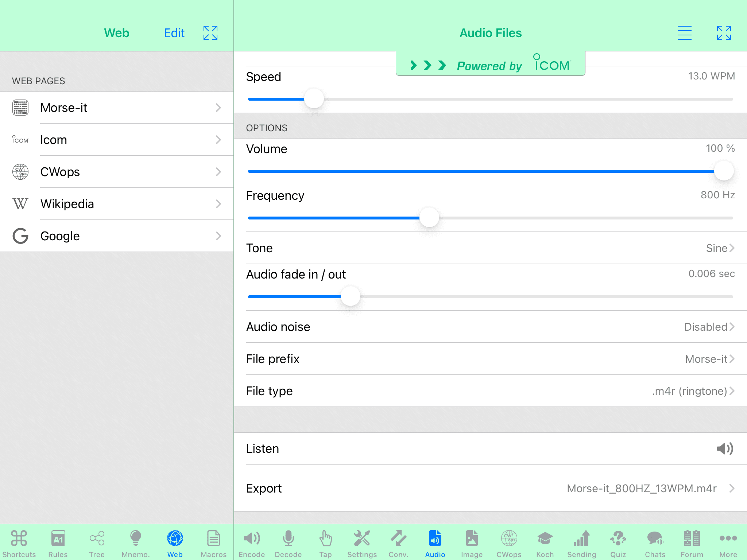Expand the Audio Files panel to fullscreen

point(724,33)
